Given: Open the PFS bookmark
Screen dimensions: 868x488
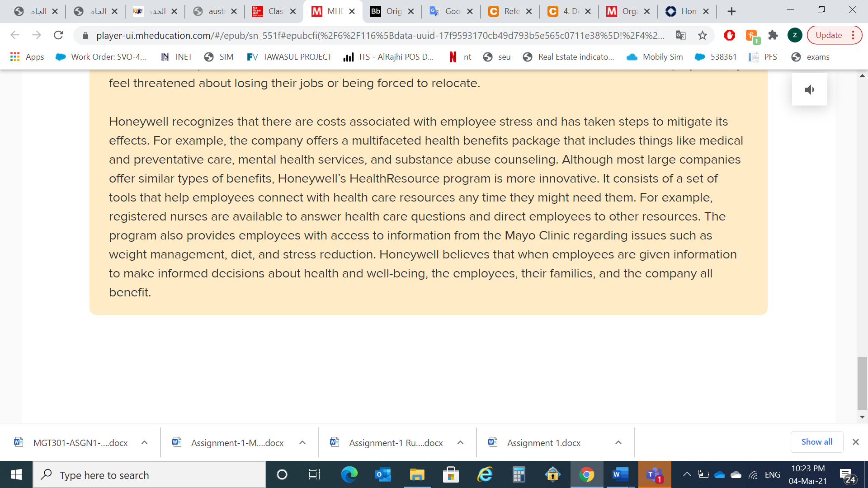Looking at the screenshot, I should click(763, 57).
